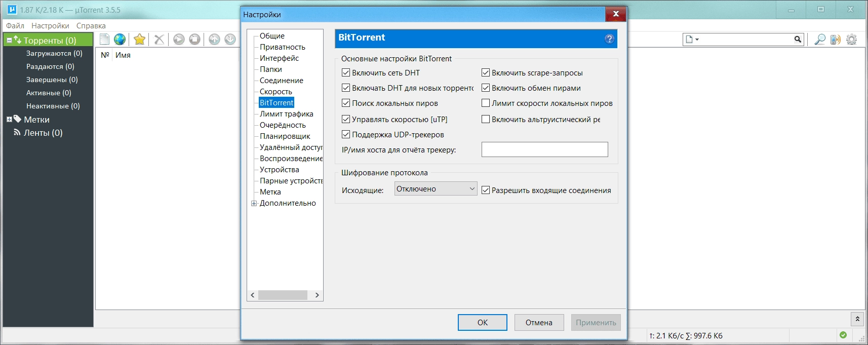Screen dimensions: 868x345
Task: Click the OK button
Action: [483, 322]
